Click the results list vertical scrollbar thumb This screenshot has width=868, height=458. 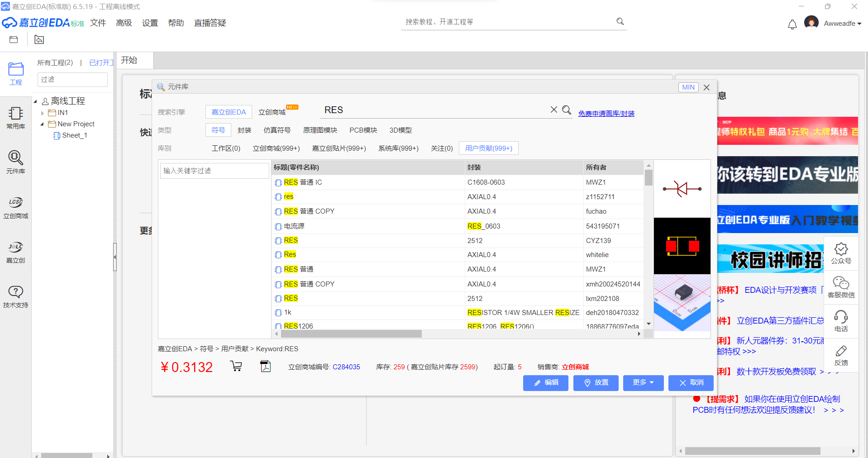tap(649, 177)
